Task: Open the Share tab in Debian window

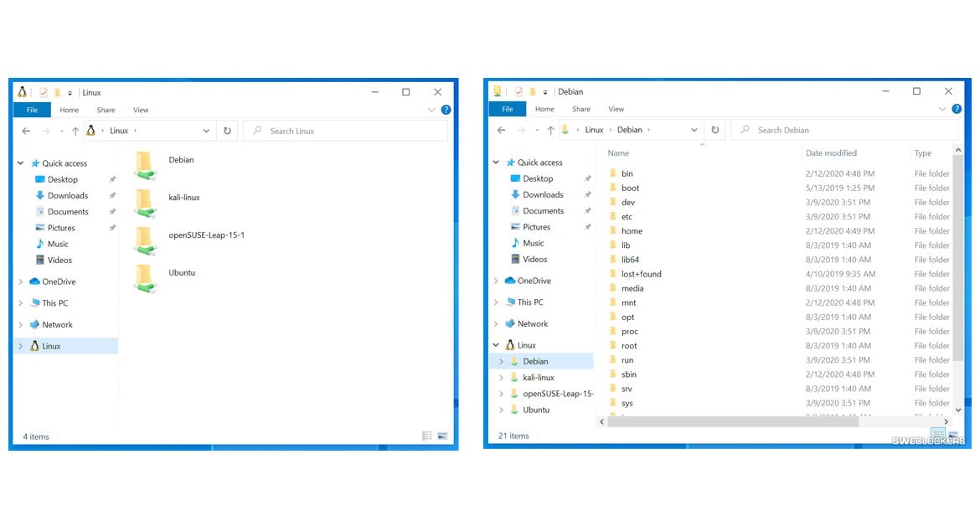Action: pyautogui.click(x=581, y=109)
